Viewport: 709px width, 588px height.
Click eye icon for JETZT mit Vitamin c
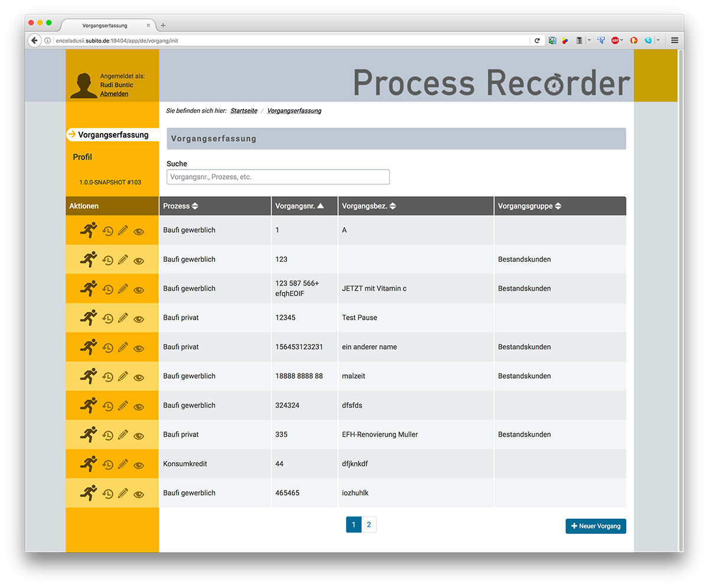point(139,290)
